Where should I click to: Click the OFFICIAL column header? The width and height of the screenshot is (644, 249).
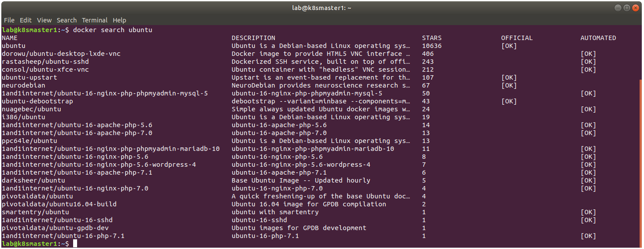click(517, 38)
